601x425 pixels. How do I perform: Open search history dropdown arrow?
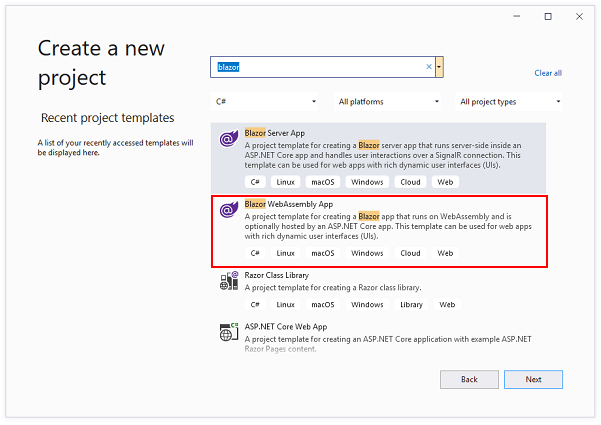point(439,67)
